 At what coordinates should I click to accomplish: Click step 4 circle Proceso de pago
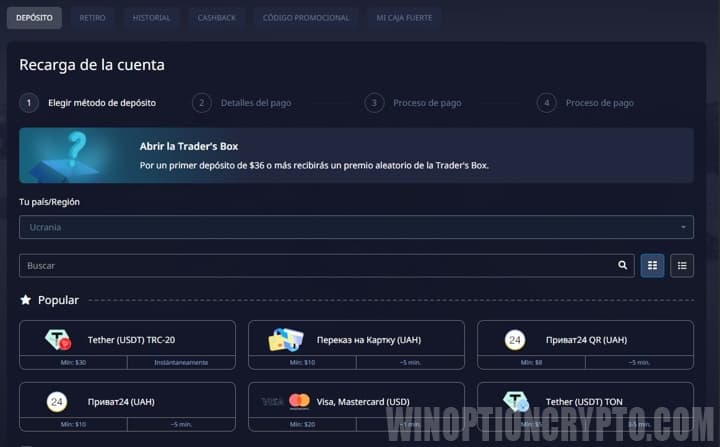546,103
